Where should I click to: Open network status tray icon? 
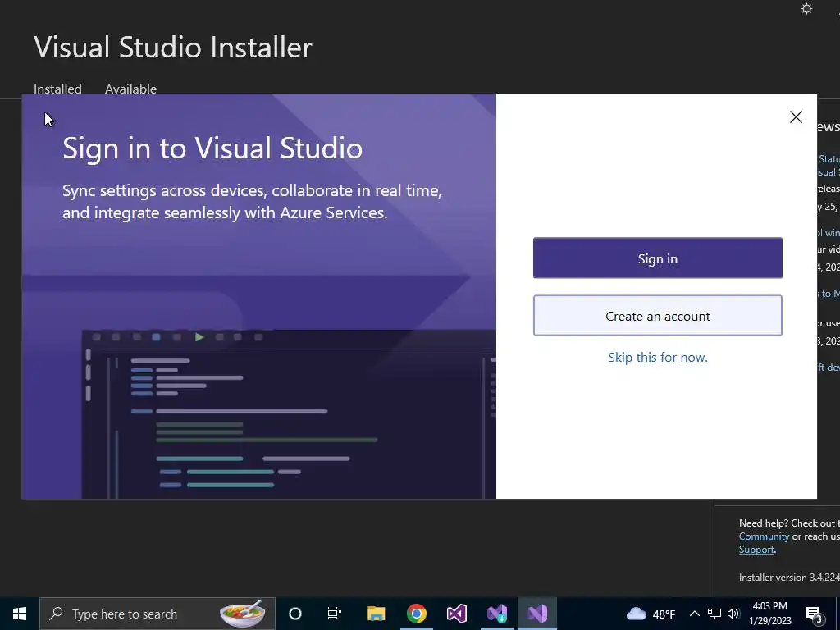(714, 614)
